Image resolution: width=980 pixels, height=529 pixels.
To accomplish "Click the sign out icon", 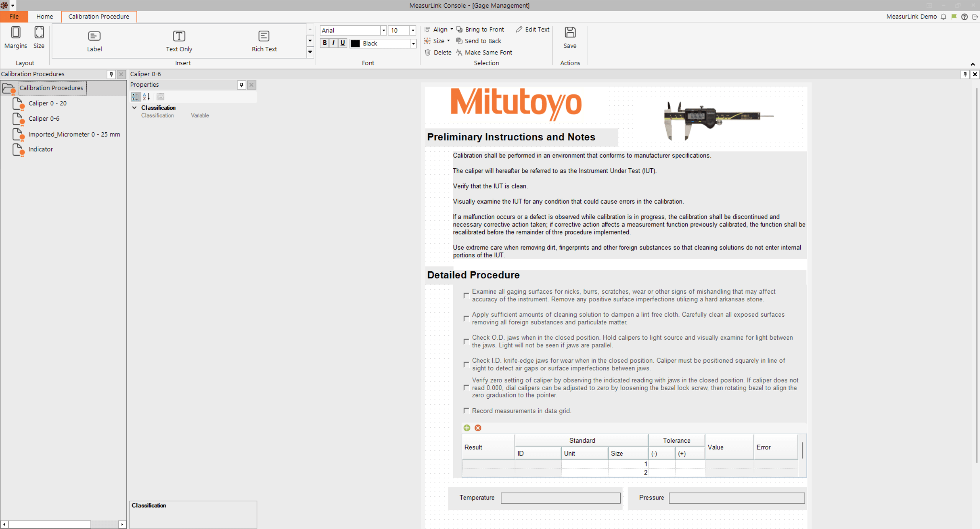I will 975,16.
